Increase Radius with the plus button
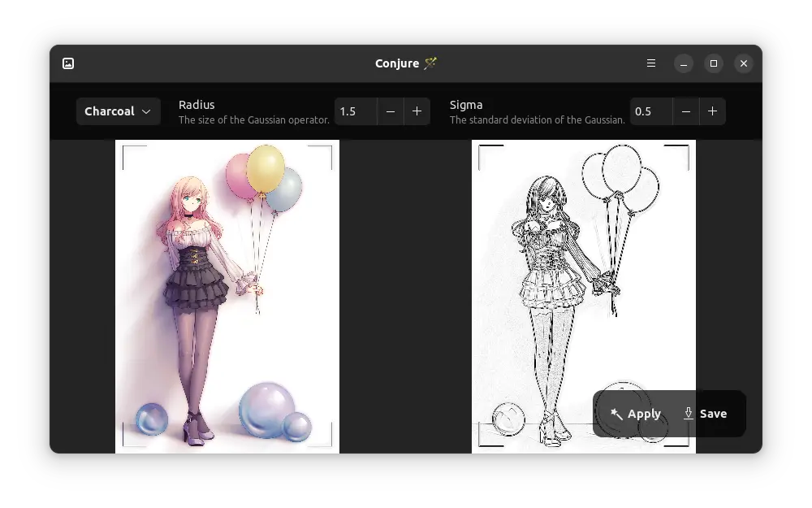Screen dimensions: 812x508 pyautogui.click(x=417, y=111)
